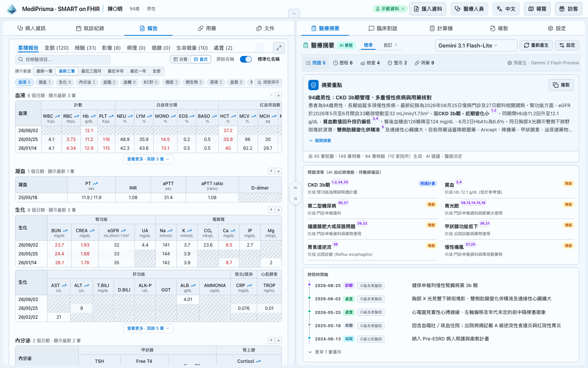Move the 凝血 section down with arrow icon
This screenshot has height=368, width=588.
[279, 171]
